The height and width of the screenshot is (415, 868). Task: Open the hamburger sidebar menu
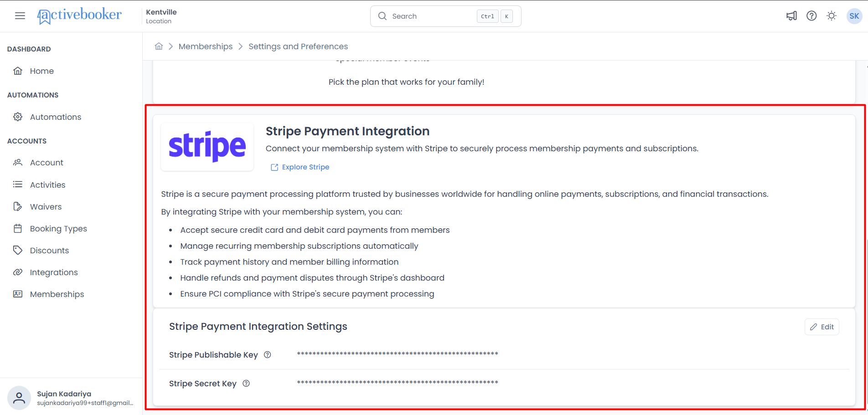pyautogui.click(x=20, y=16)
